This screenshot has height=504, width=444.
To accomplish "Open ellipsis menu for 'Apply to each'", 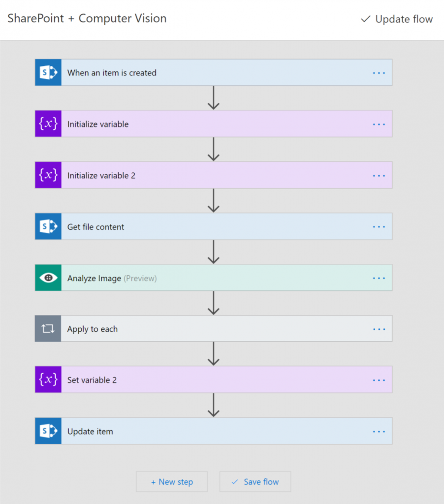I will [x=379, y=329].
